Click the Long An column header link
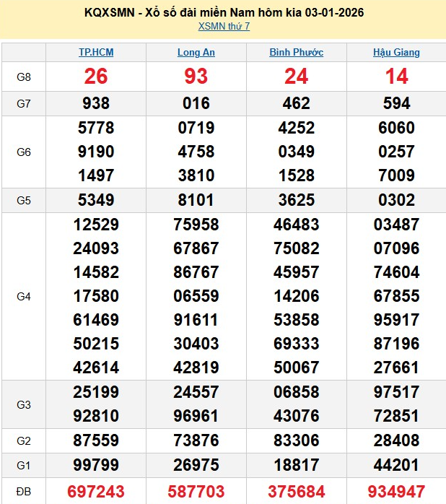The height and width of the screenshot is (504, 446). click(x=196, y=53)
